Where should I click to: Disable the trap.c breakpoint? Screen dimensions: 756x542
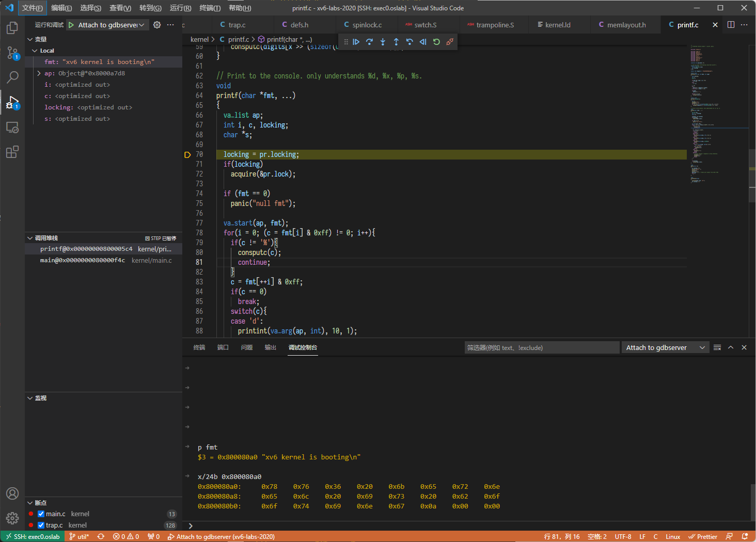tap(41, 525)
